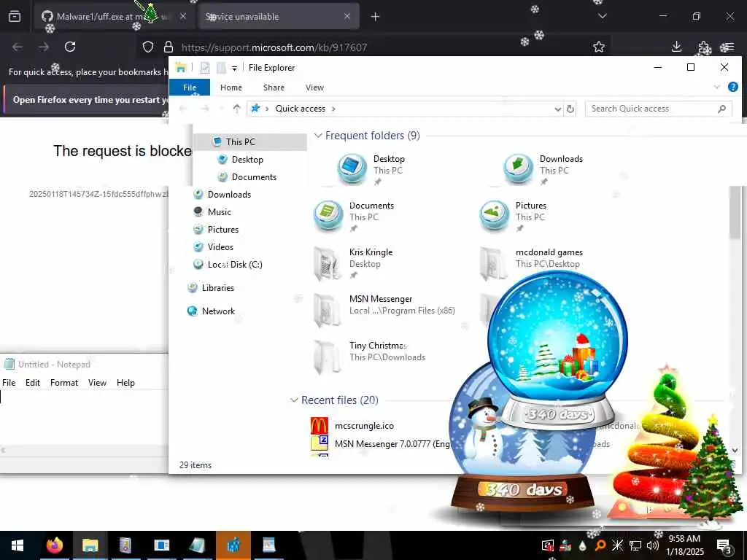Refresh the Quick access view

coord(570,109)
